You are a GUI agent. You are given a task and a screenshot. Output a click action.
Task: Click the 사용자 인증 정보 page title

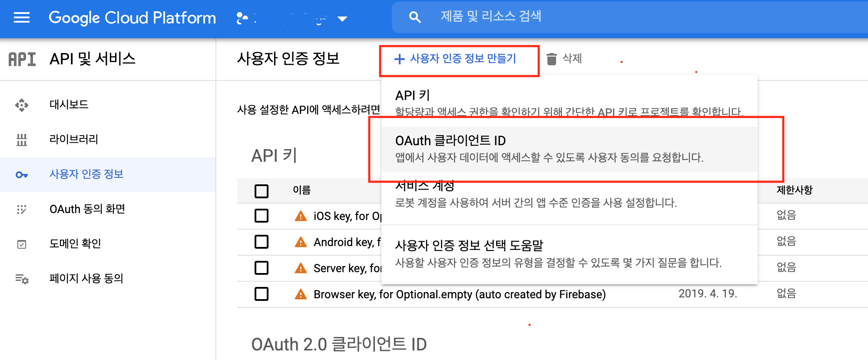tap(288, 59)
